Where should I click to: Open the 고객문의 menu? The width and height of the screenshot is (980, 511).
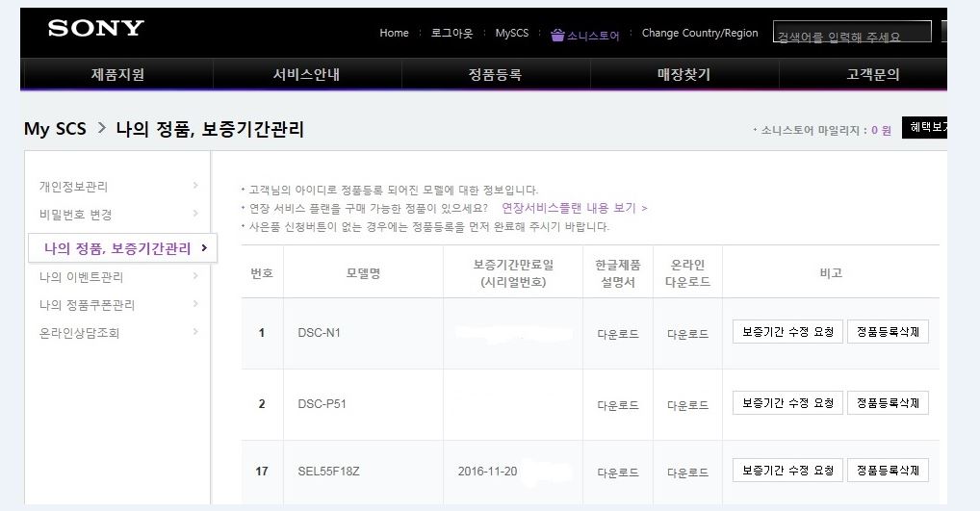872,74
